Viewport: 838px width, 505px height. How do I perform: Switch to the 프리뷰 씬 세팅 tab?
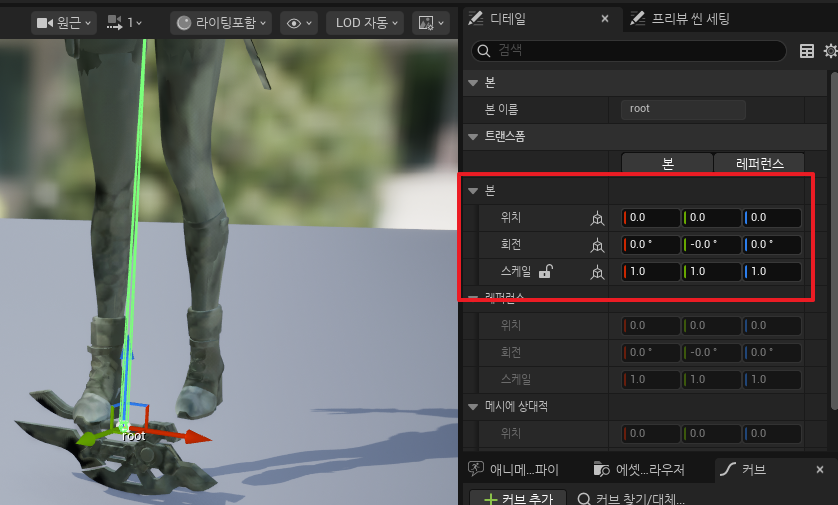[680, 18]
